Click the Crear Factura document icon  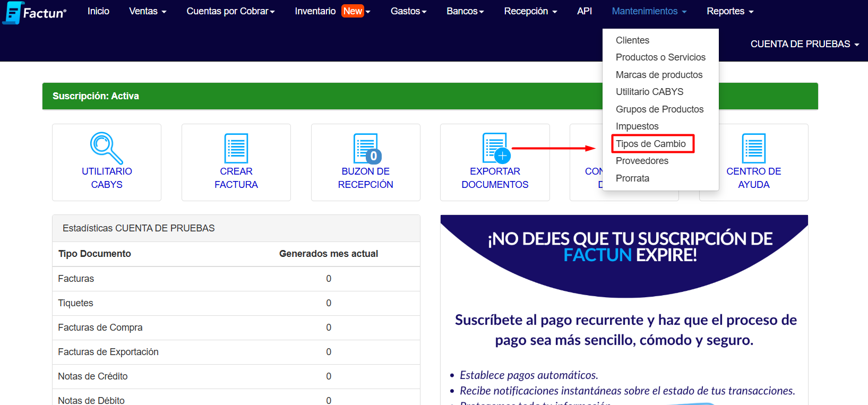tap(236, 148)
